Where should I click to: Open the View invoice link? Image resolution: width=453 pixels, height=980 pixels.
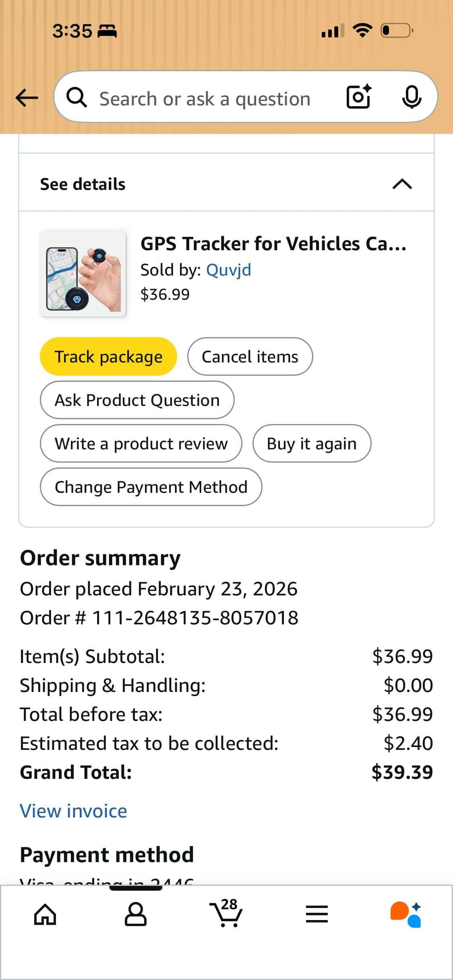[x=73, y=811]
